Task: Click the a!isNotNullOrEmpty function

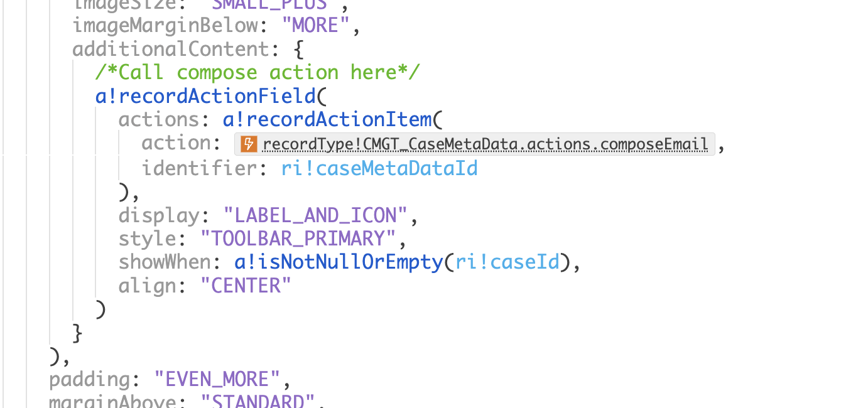Action: (x=339, y=262)
